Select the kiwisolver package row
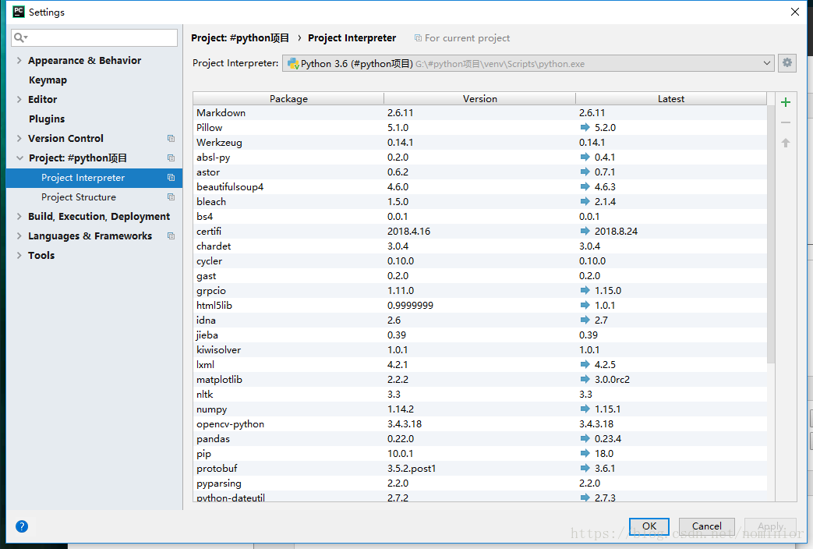 [x=480, y=350]
